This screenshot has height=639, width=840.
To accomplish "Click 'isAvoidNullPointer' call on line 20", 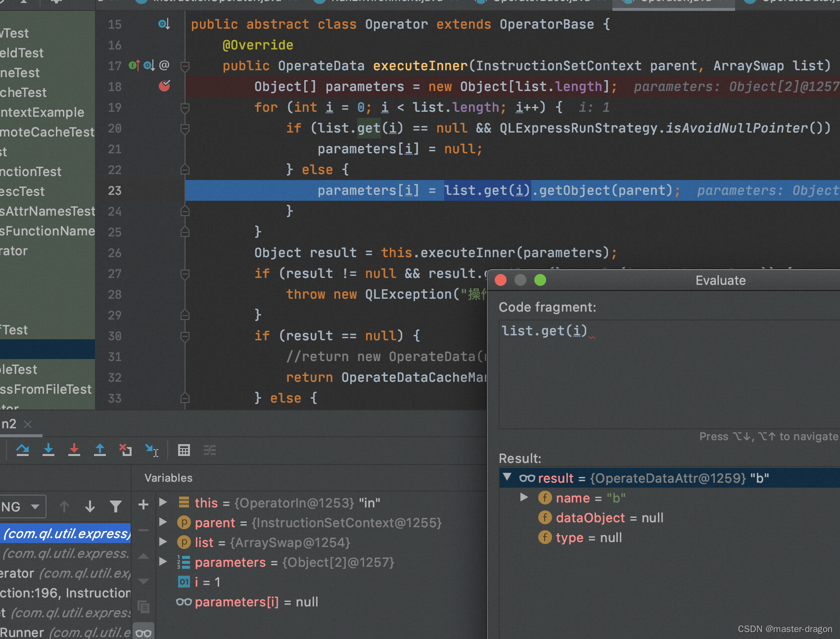I will click(x=737, y=128).
